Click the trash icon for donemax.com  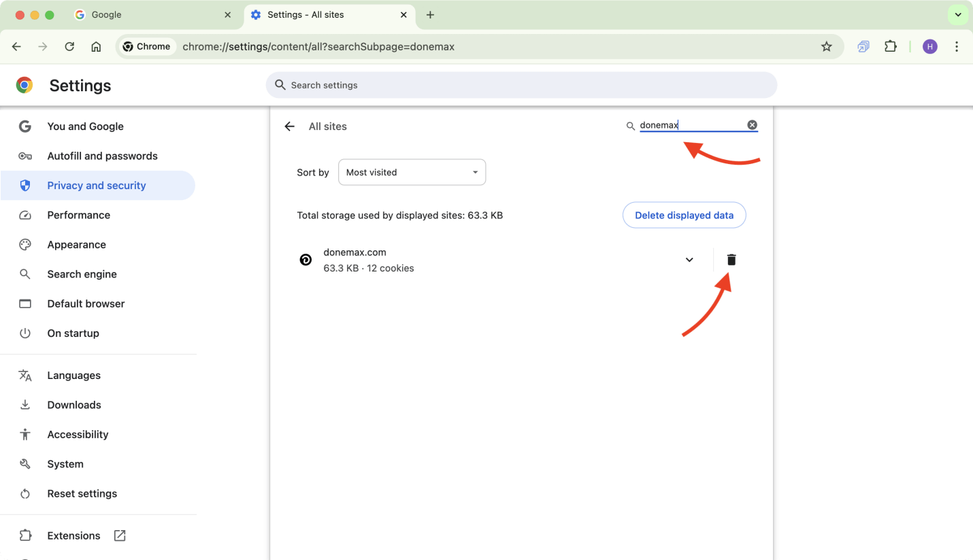click(x=731, y=260)
